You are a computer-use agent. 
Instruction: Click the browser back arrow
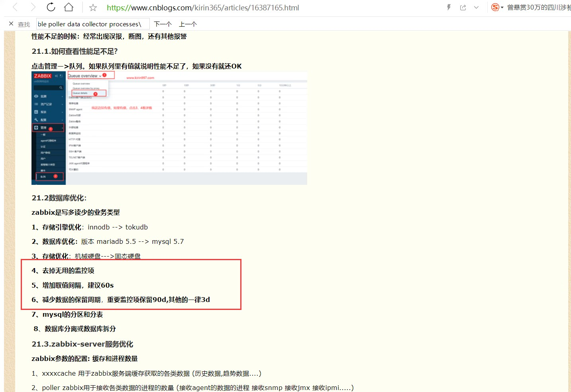pos(15,7)
